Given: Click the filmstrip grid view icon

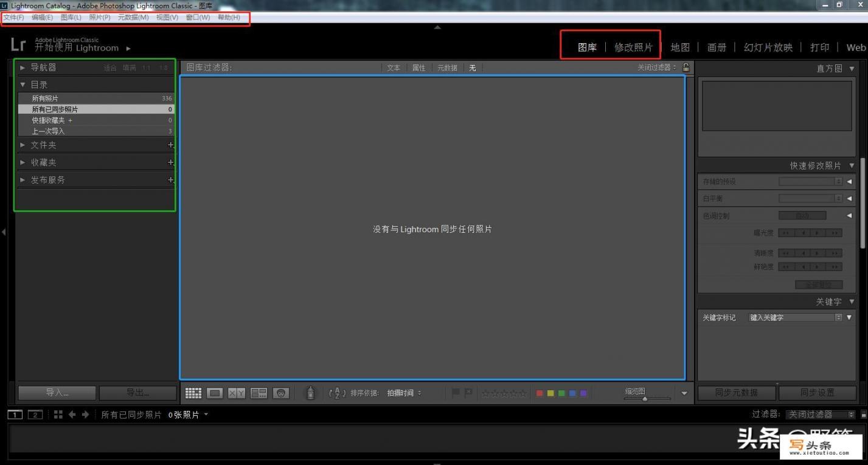Looking at the screenshot, I should coord(58,415).
